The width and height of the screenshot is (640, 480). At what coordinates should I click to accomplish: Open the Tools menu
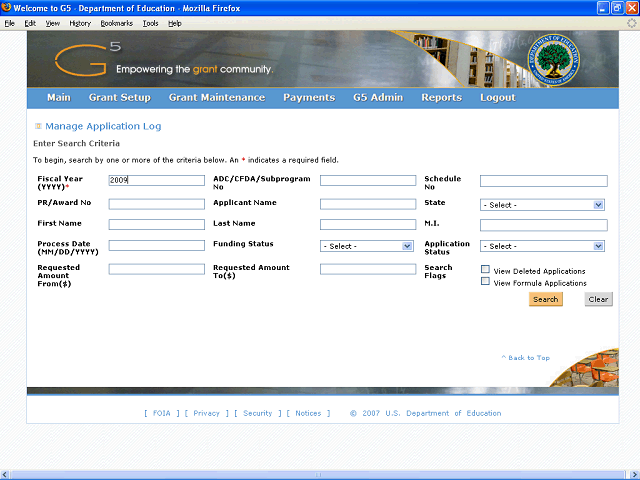point(150,23)
